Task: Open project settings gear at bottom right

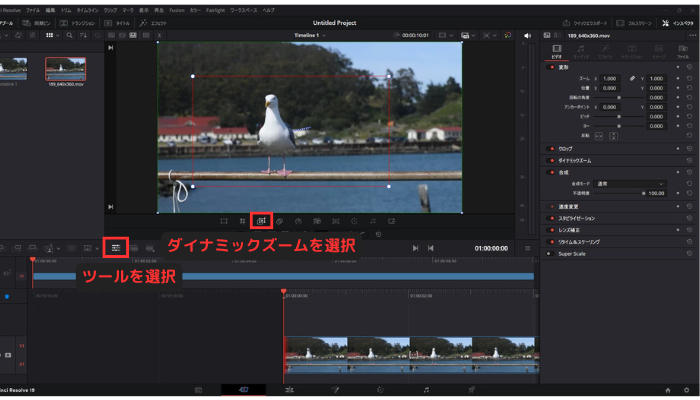Action: click(x=687, y=390)
